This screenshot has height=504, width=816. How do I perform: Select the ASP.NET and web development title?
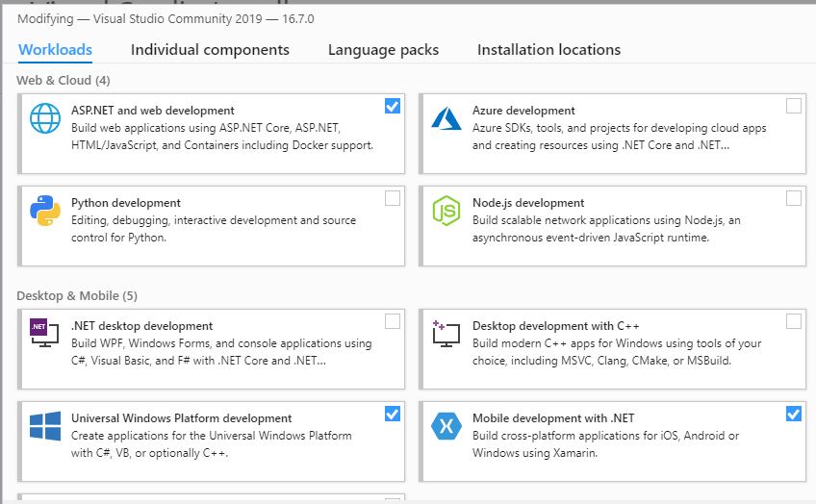tap(152, 111)
